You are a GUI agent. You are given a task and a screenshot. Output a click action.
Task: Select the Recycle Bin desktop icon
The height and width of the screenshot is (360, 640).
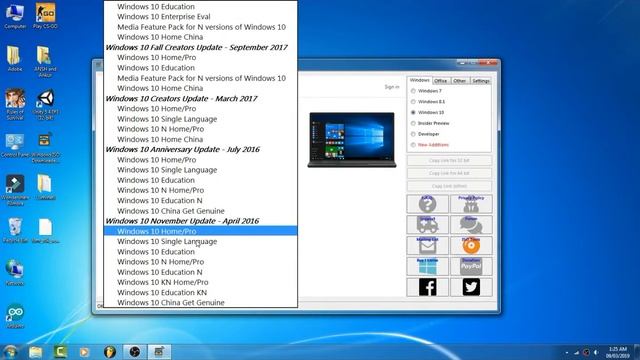point(15,230)
